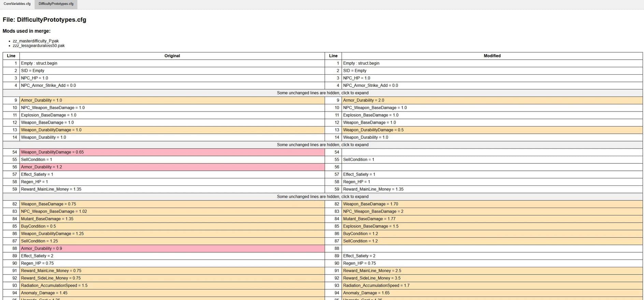Expand hidden lines between 59 and 82

point(323,196)
